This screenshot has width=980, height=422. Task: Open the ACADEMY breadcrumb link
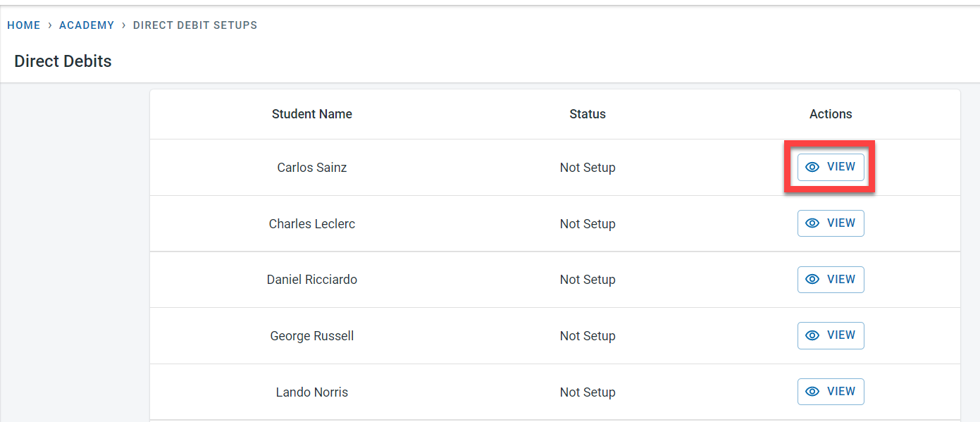point(87,25)
